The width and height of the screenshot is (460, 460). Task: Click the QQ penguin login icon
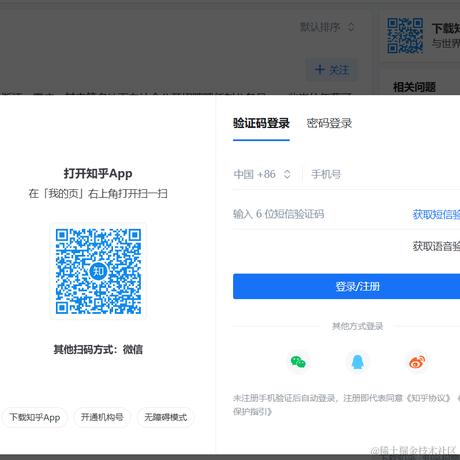pyautogui.click(x=358, y=362)
